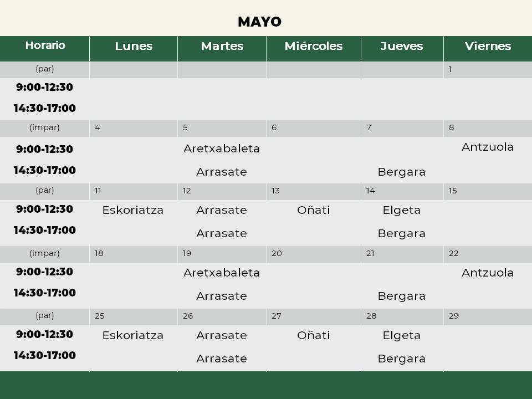Click Elgeta entry on Thursday the 28th
This screenshot has width=532, height=399.
coord(402,335)
